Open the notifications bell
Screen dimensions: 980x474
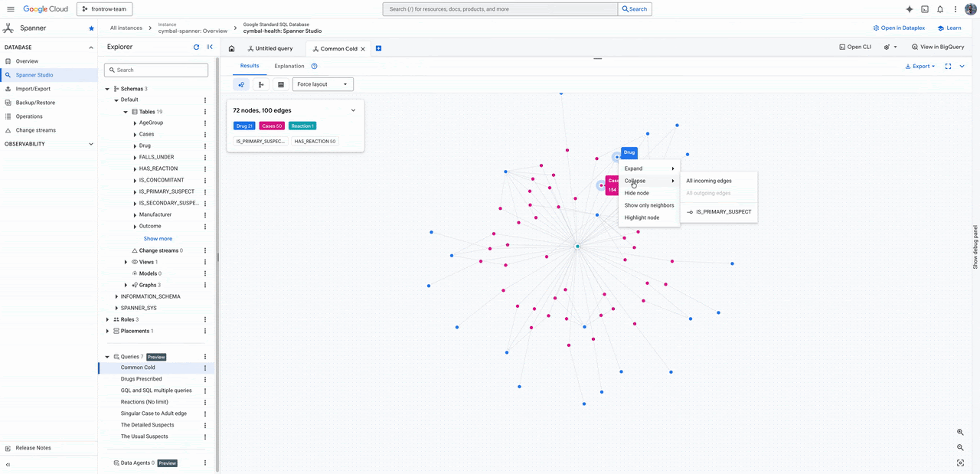(x=940, y=9)
